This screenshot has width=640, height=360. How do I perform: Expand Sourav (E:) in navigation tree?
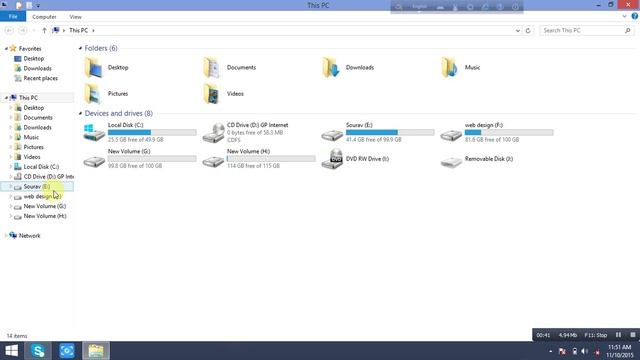(x=11, y=187)
